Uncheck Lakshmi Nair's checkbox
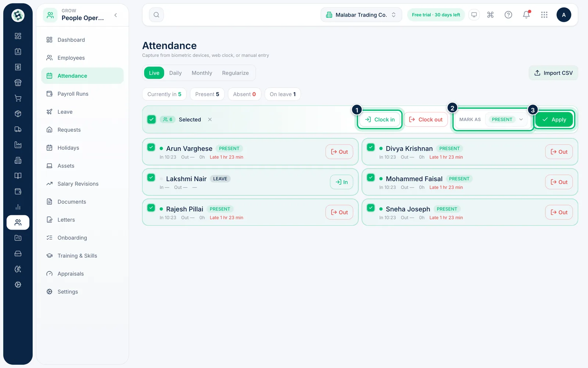Image resolution: width=588 pixels, height=368 pixels. tap(151, 177)
